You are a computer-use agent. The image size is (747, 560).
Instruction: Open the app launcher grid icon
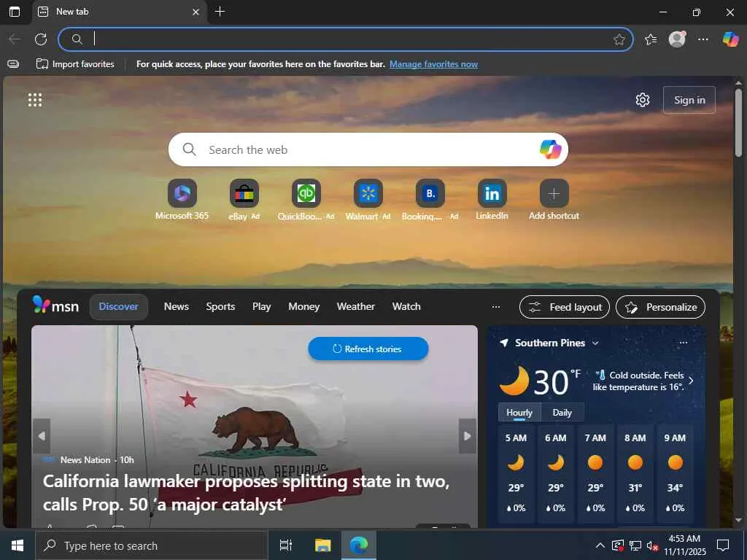coord(35,99)
